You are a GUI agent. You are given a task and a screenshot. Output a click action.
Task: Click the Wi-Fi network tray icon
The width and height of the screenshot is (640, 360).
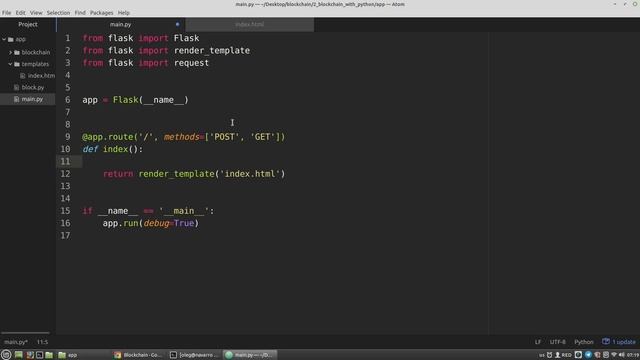point(614,355)
